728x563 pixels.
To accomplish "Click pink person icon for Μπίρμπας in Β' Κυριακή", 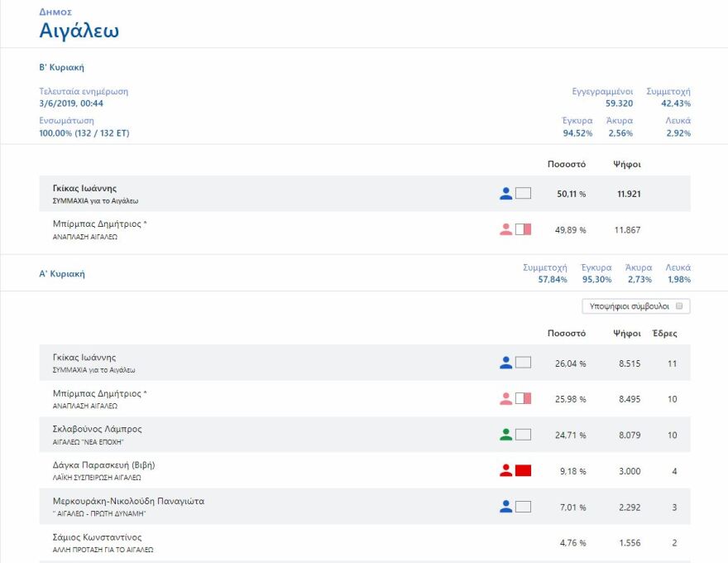I will 506,229.
